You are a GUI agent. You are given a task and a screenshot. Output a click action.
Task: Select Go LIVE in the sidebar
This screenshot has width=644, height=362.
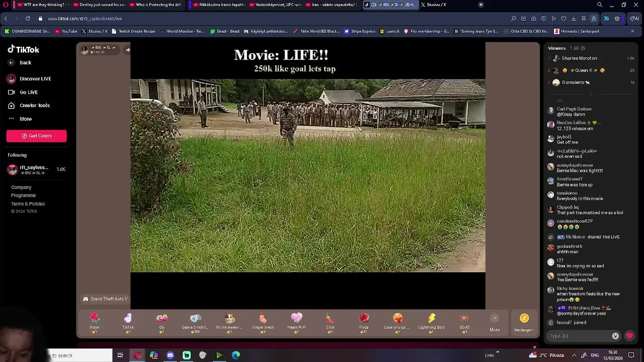click(23, 93)
